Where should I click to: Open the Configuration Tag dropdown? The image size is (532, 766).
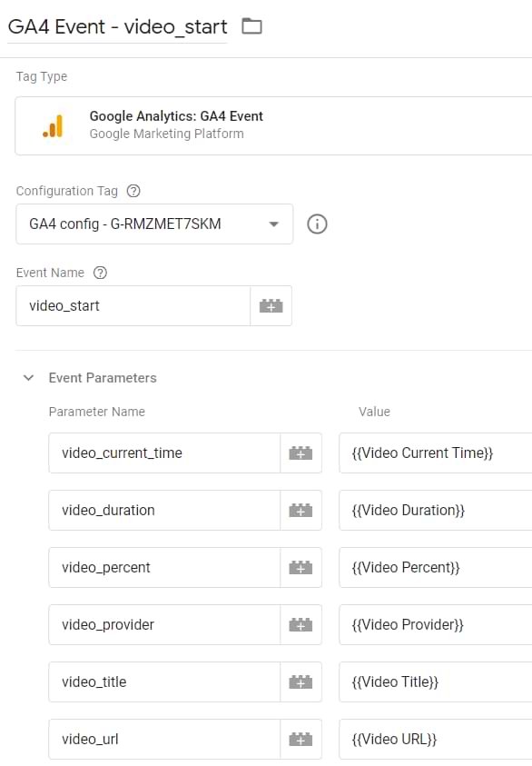153,224
